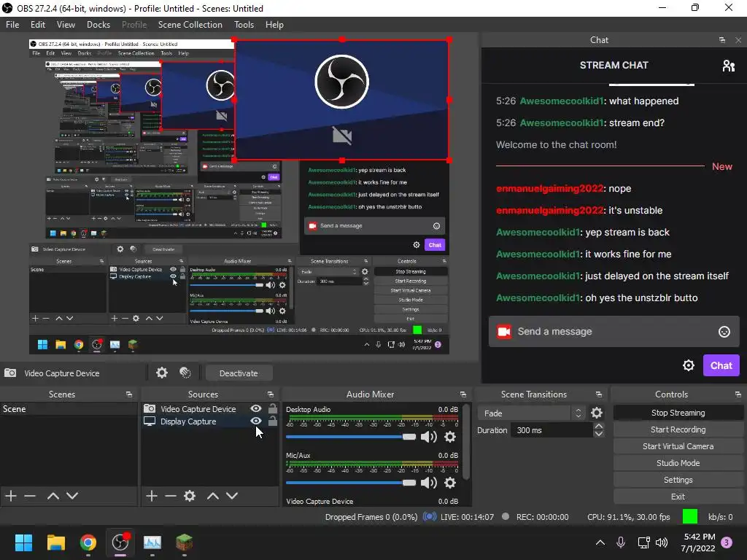Move scene up arrow in Scenes panel
The height and width of the screenshot is (560, 747).
click(53, 496)
